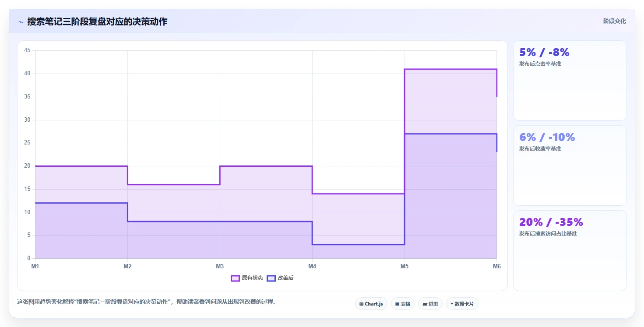Viewport: 644px width, 327px height.
Task: Click the 发布后点击率基准 label
Action: pos(540,64)
